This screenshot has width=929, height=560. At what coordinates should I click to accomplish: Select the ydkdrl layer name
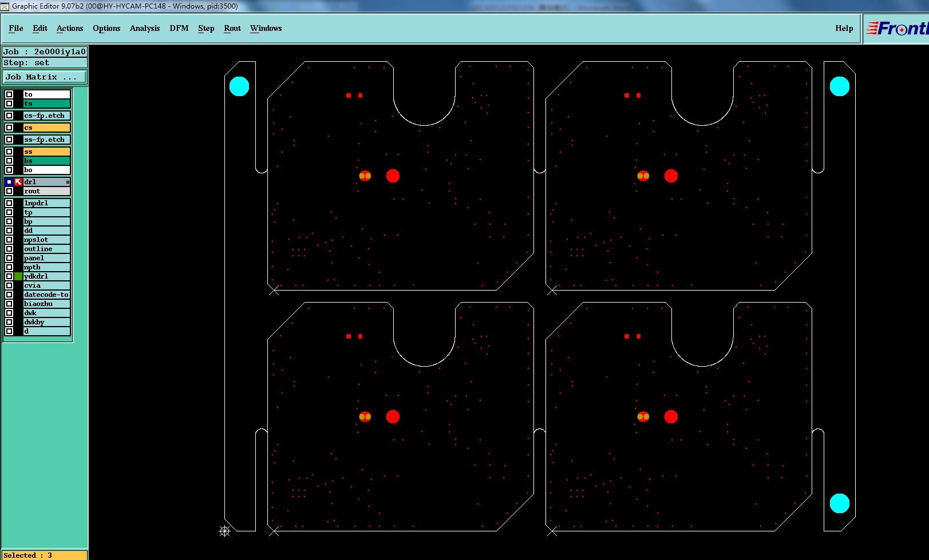[47, 276]
